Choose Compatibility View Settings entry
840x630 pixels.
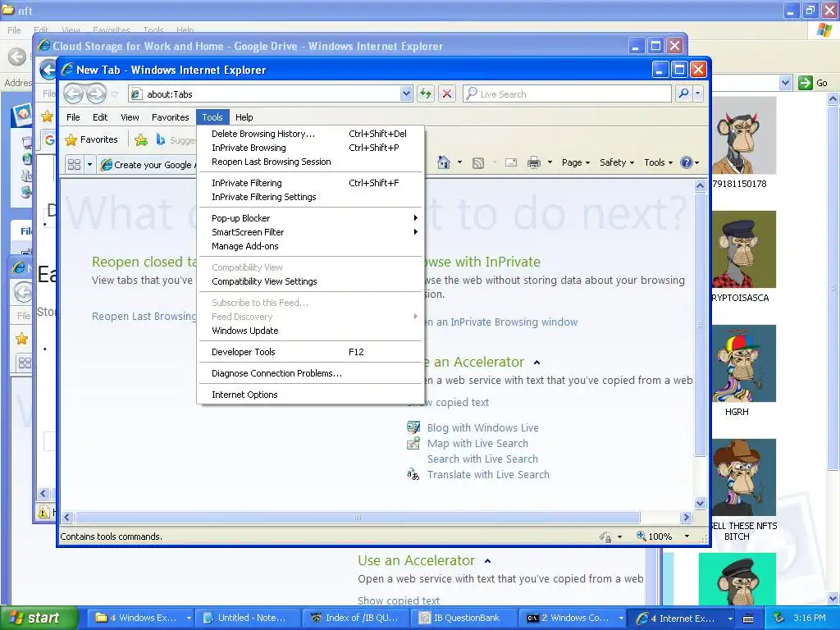(310, 281)
